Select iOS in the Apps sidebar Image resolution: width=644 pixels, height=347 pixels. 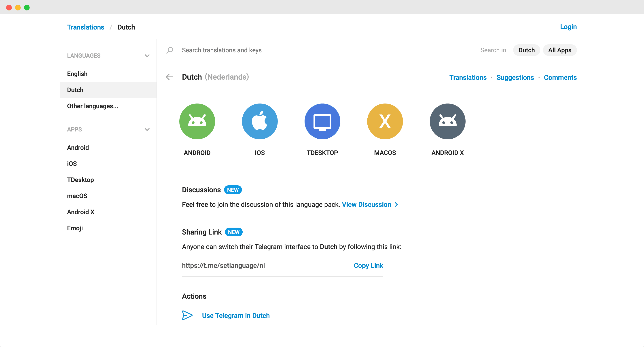coord(108,164)
